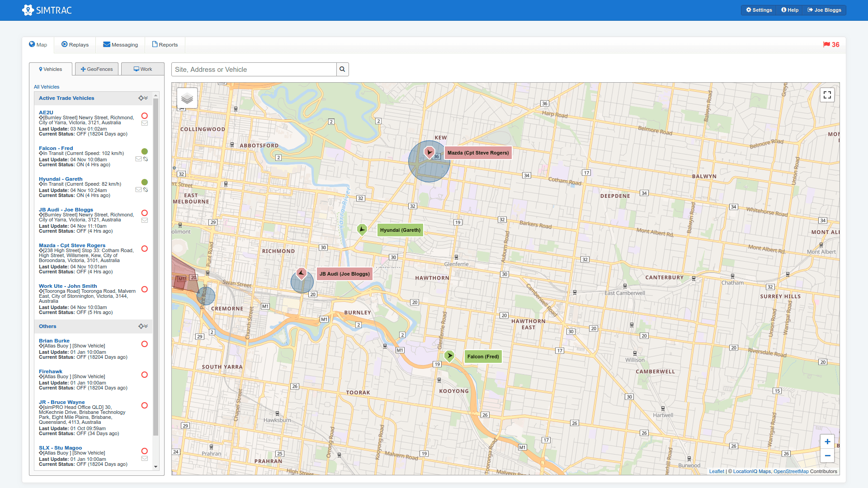Locate Brian Burke via crosshair icon
This screenshot has width=868, height=488.
point(41,346)
